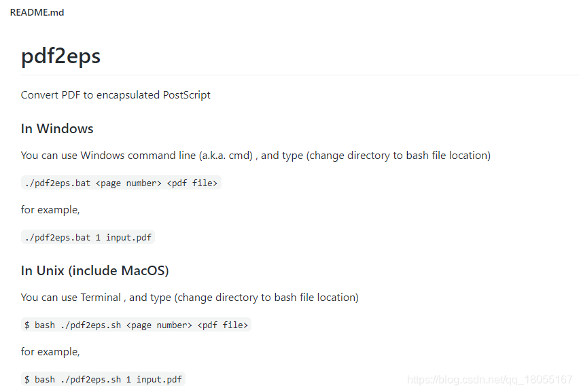Click the '$ bash ./pdf2eps.sh <page number>' code snippet
Image resolution: width=579 pixels, height=392 pixels.
coord(137,325)
